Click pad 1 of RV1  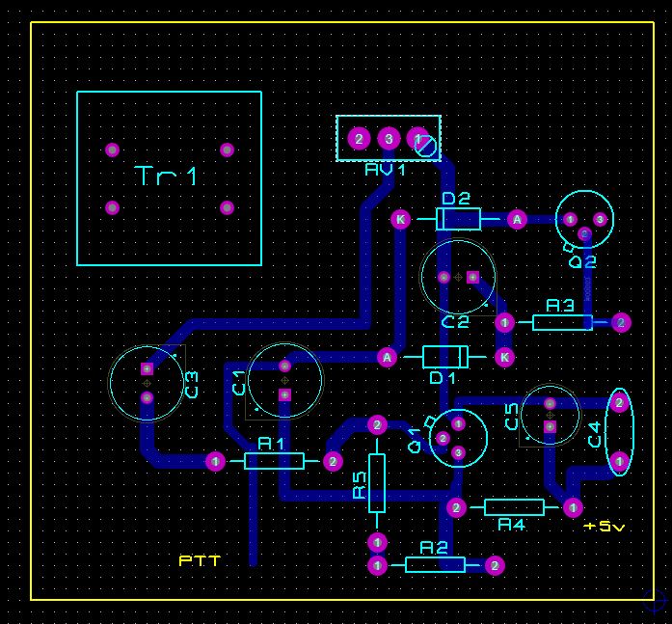[417, 139]
